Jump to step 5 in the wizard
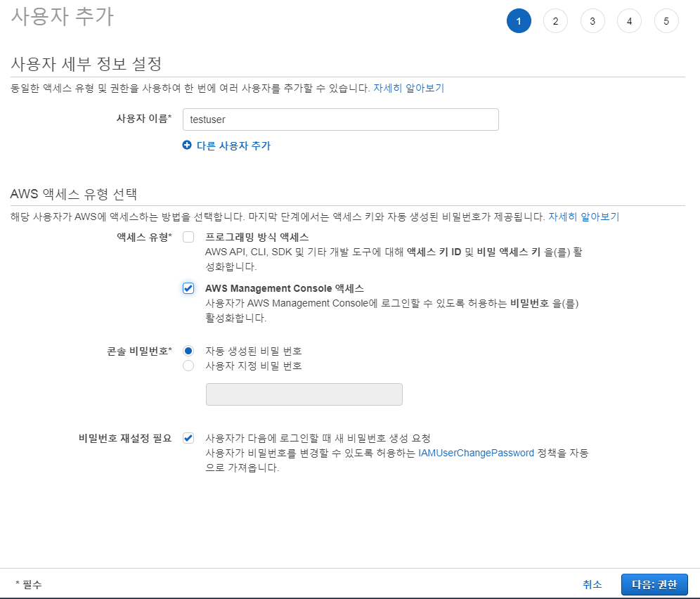This screenshot has height=599, width=700. tap(666, 21)
